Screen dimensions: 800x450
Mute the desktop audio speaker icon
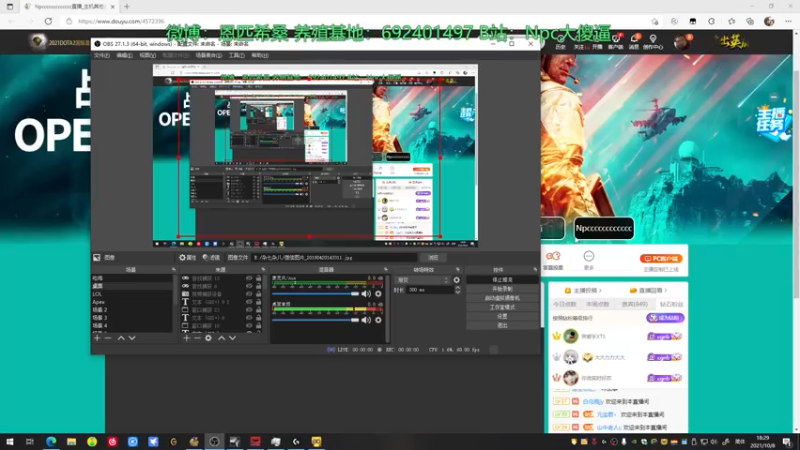(366, 320)
